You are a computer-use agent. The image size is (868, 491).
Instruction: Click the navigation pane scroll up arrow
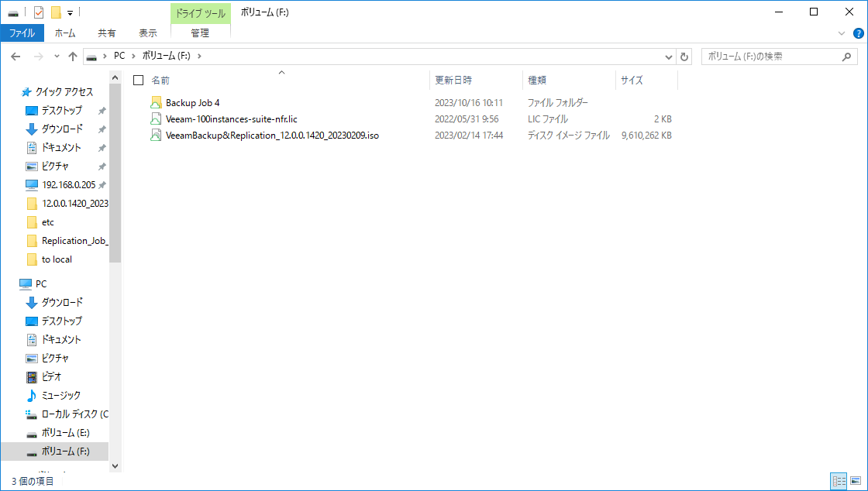click(x=115, y=78)
